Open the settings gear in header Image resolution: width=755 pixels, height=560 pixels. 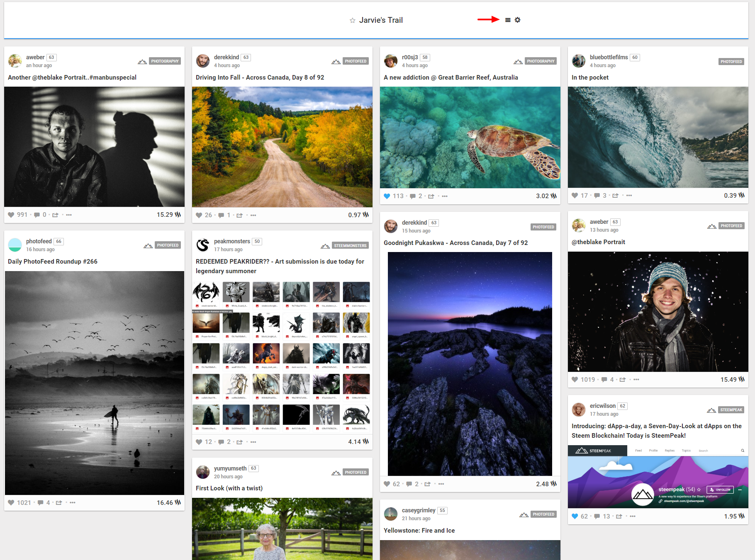[517, 20]
